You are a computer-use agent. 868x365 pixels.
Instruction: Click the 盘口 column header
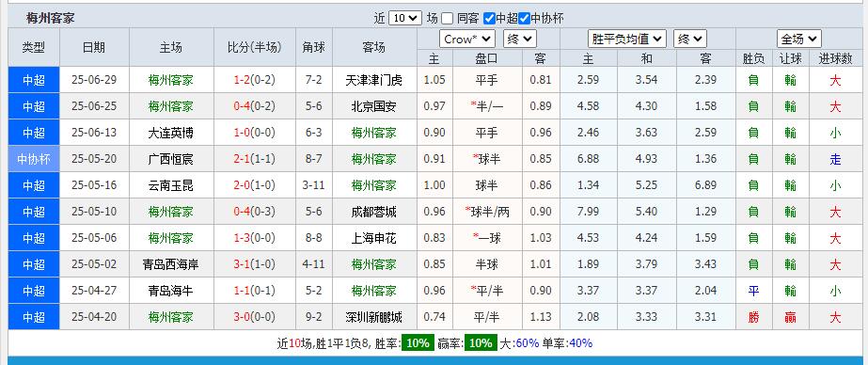point(487,58)
